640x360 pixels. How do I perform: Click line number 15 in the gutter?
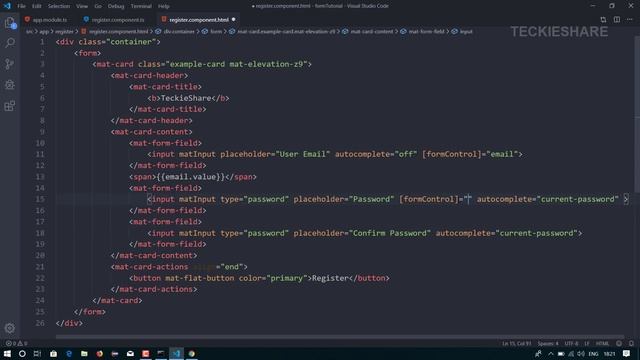[40, 199]
